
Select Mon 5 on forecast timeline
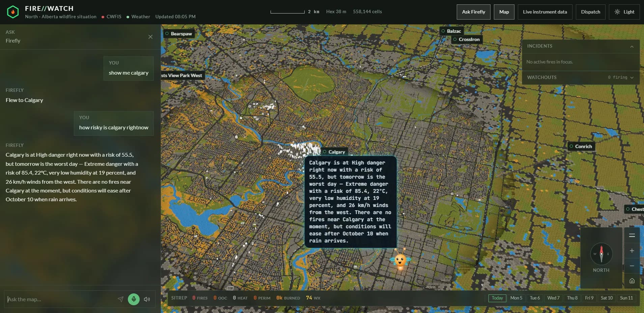[516, 298]
